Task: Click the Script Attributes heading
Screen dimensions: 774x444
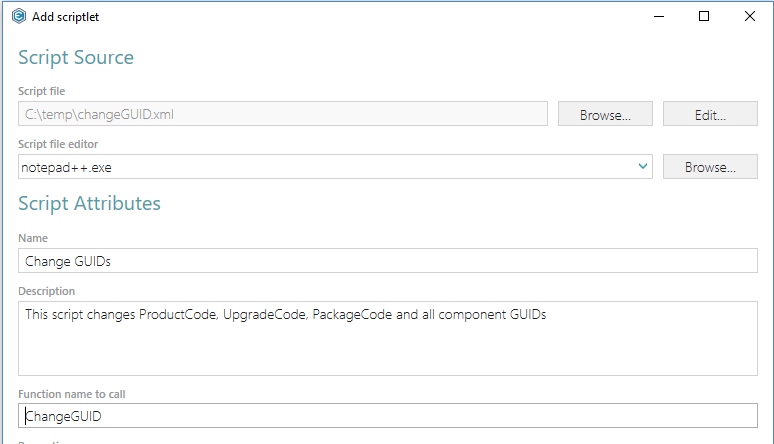Action: pyautogui.click(x=89, y=203)
